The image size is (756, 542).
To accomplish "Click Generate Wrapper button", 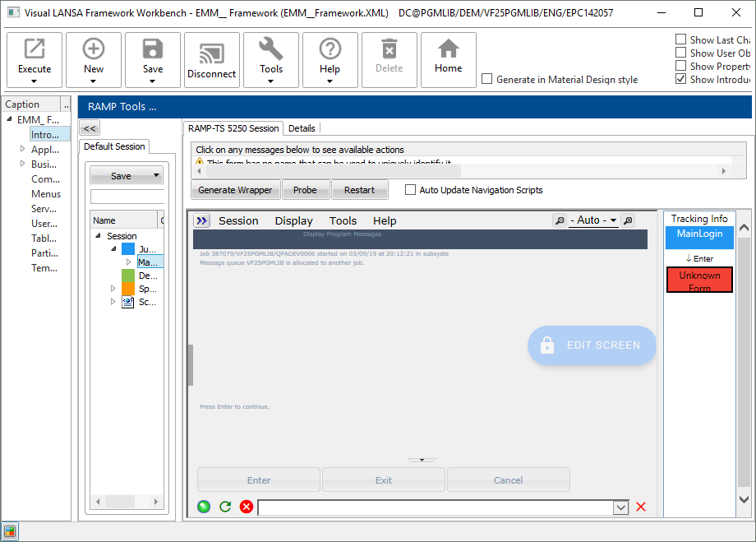I will (235, 190).
